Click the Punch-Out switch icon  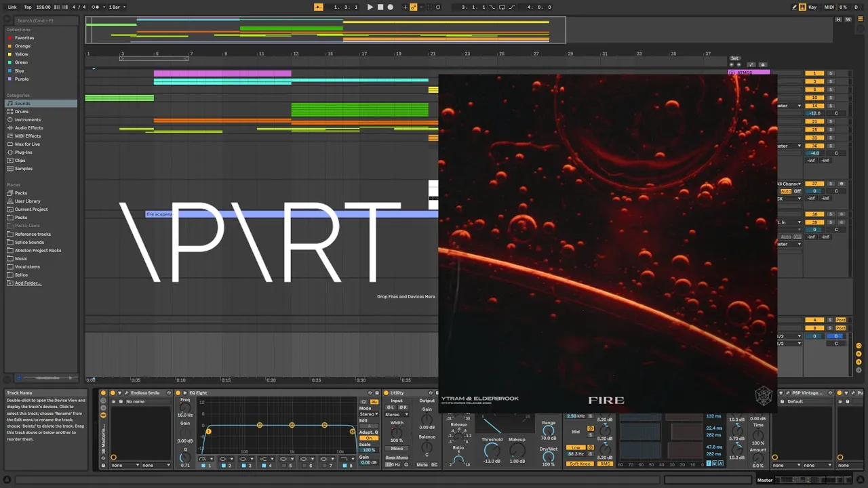511,7
